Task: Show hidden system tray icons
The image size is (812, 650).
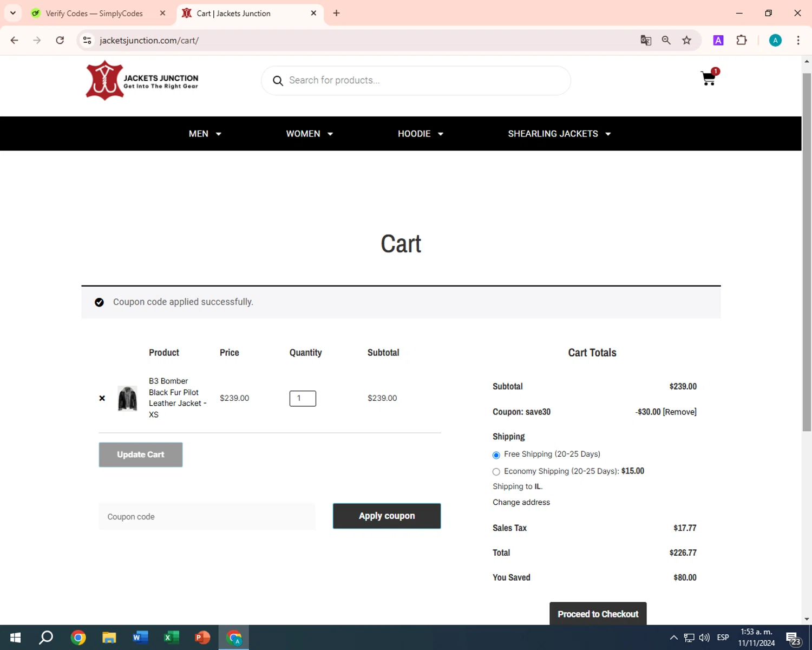Action: 674,638
